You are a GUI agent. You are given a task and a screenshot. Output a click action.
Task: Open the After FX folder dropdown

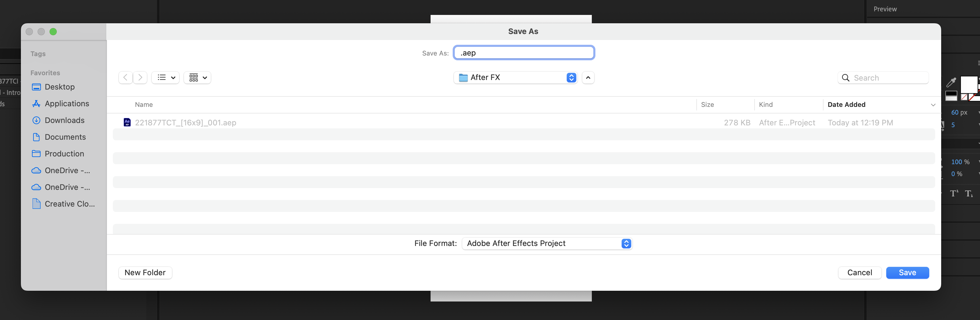tap(515, 78)
